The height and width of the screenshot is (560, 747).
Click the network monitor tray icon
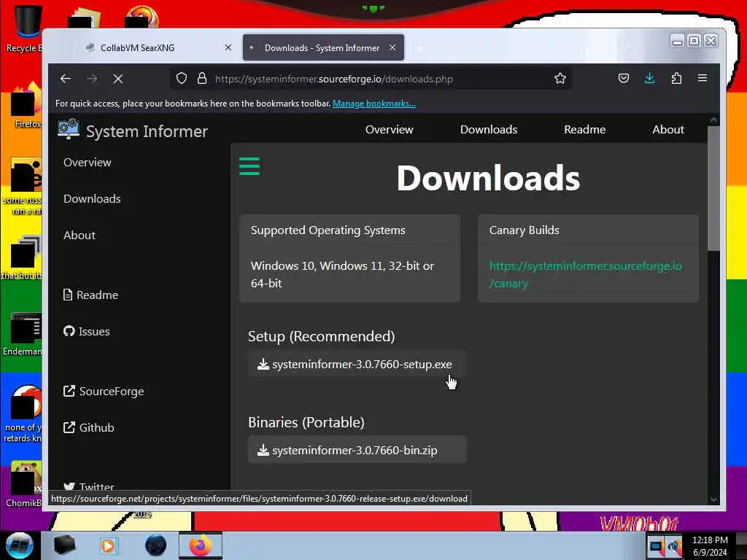657,547
